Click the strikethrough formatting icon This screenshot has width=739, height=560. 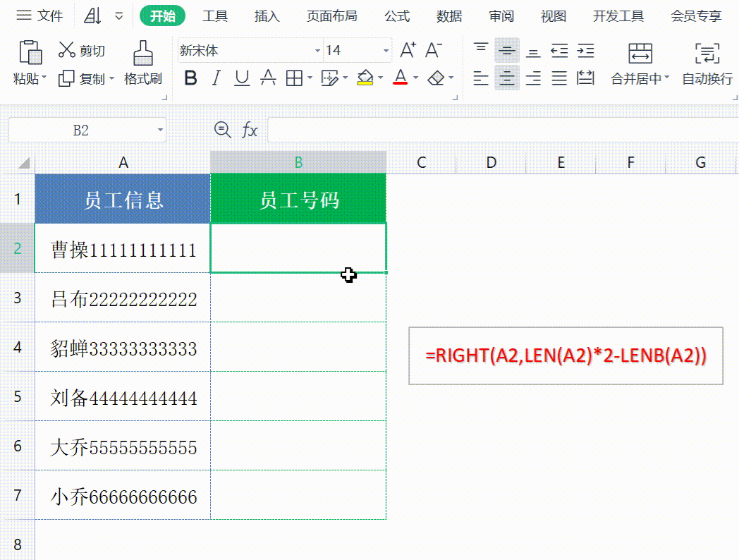pos(267,78)
